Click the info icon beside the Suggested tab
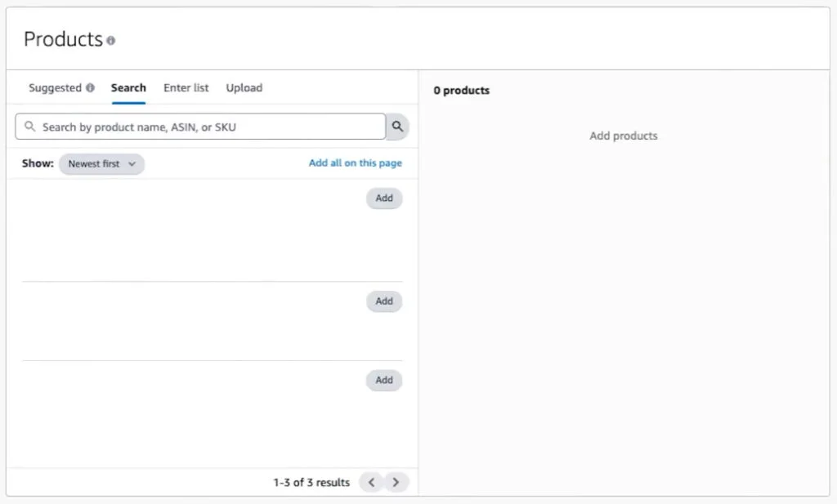 tap(88, 87)
